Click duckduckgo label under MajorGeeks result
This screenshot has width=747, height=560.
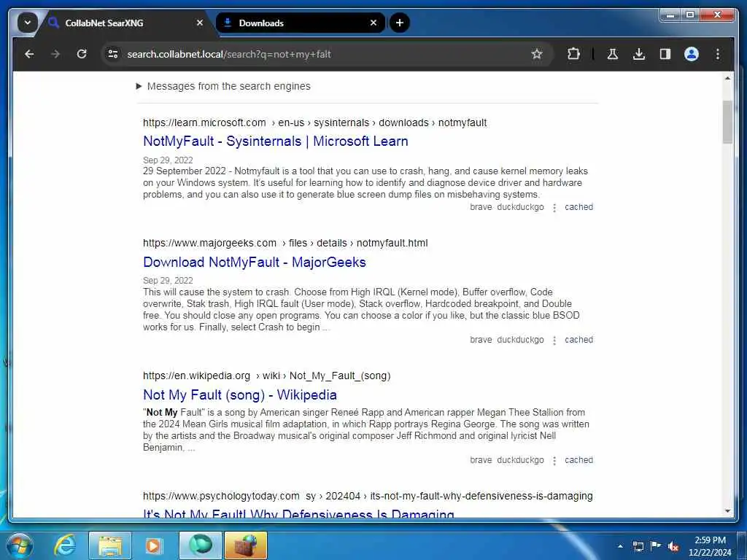520,340
